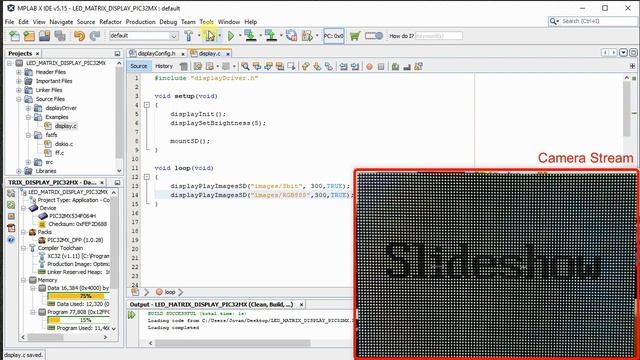Image resolution: width=640 pixels, height=360 pixels.
Task: Click the green re-run icon in Output panel
Action: pos(131,315)
